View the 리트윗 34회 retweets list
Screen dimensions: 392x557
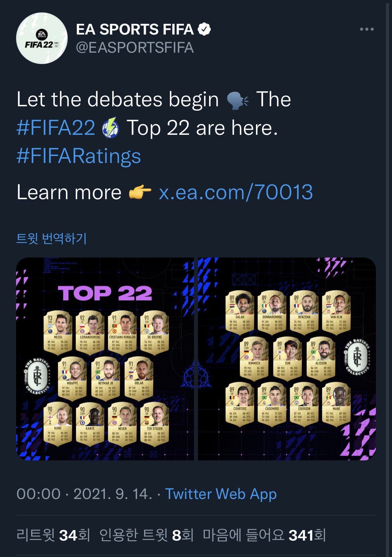(53, 535)
